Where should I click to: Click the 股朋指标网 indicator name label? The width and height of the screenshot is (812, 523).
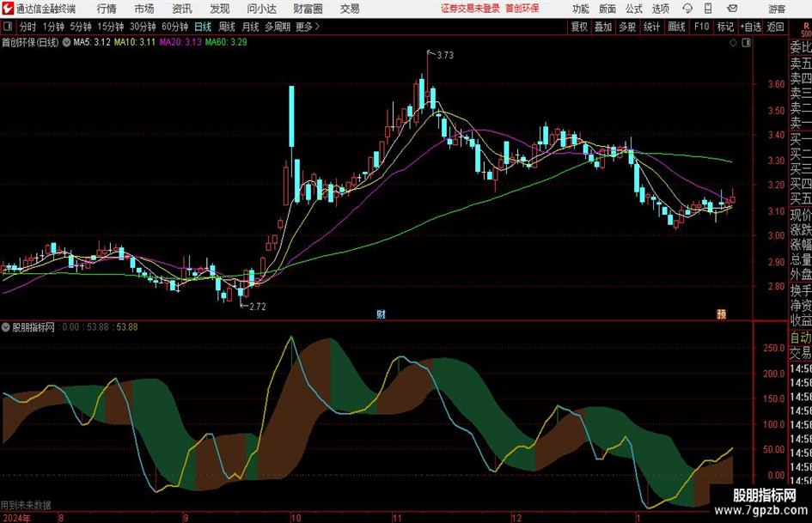click(34, 327)
